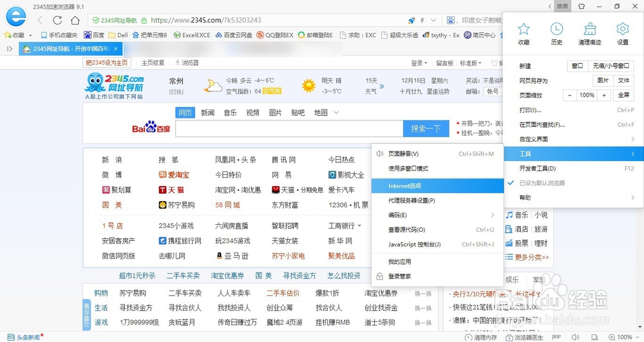Open the 标准版 version dropdown

pos(471,63)
